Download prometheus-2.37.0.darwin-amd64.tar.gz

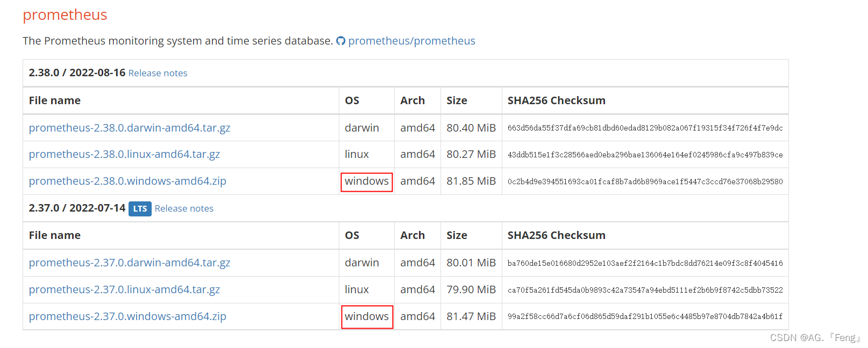[x=129, y=263]
